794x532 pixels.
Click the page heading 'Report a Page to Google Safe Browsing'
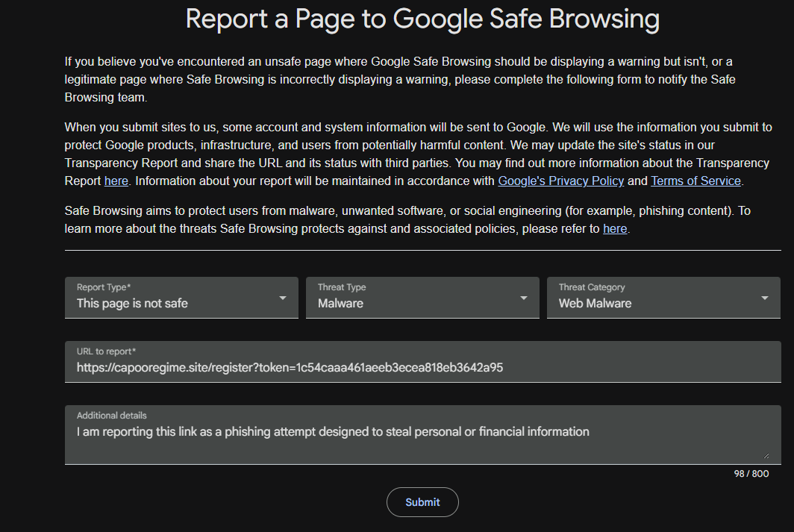(x=422, y=19)
